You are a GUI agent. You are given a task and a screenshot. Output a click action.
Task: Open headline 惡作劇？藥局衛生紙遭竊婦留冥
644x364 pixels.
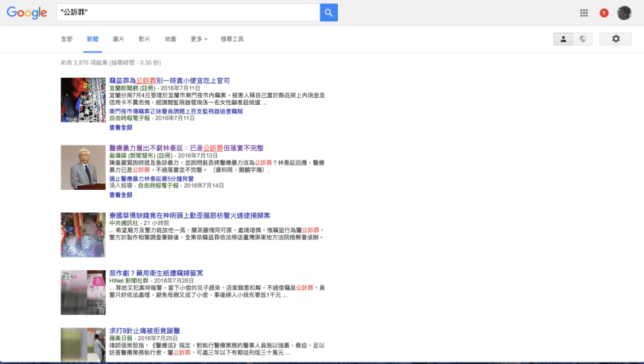click(x=156, y=273)
